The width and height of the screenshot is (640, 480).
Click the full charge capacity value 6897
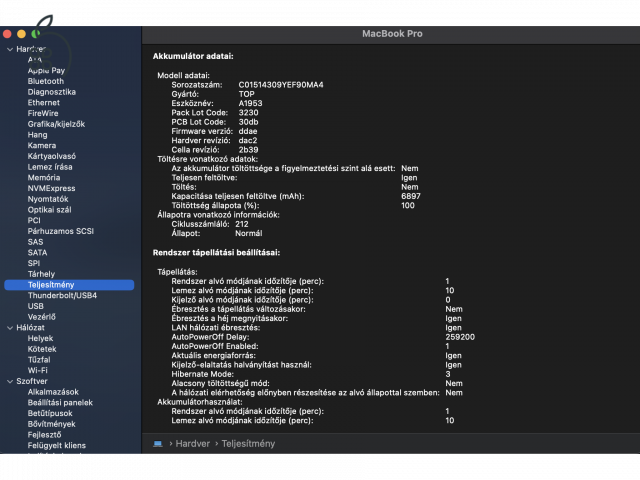click(411, 196)
